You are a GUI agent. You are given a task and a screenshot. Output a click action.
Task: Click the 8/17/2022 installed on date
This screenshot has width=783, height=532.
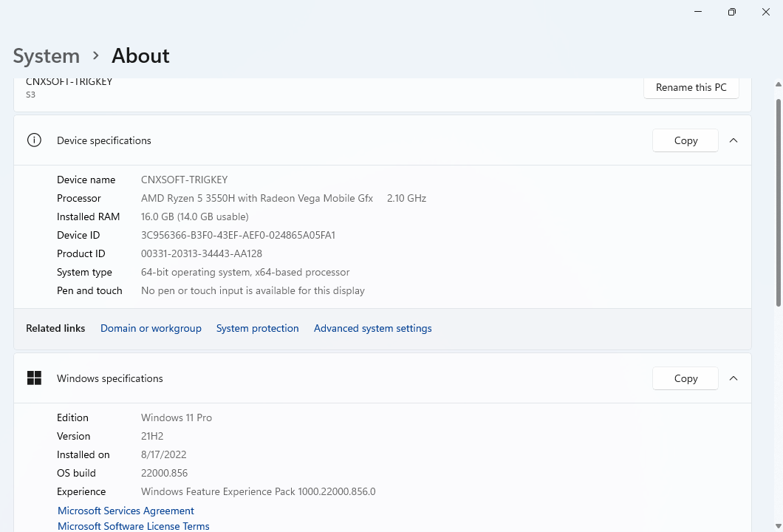click(x=164, y=454)
